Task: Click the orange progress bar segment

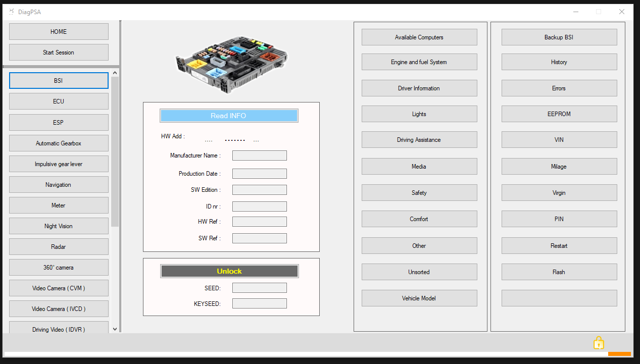Action: click(x=619, y=353)
